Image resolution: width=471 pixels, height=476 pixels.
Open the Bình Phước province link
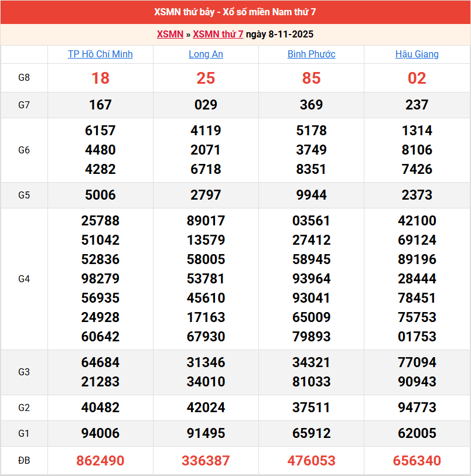(x=311, y=54)
